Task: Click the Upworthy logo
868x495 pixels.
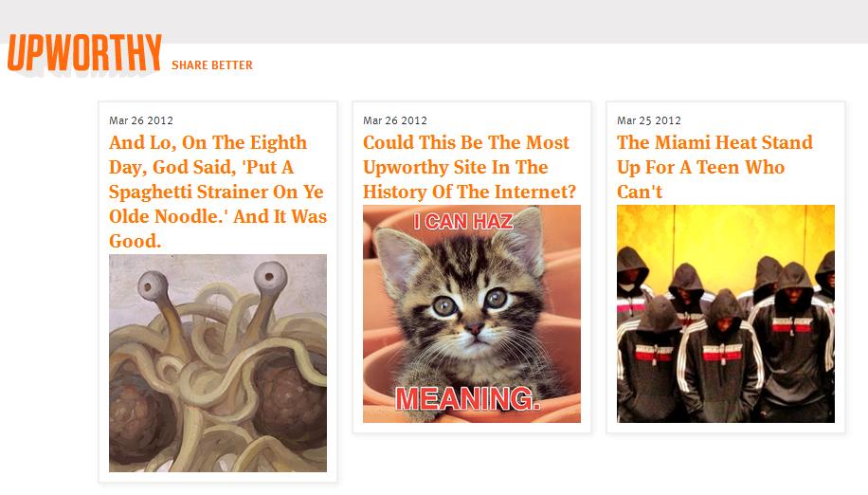Action: coord(84,53)
